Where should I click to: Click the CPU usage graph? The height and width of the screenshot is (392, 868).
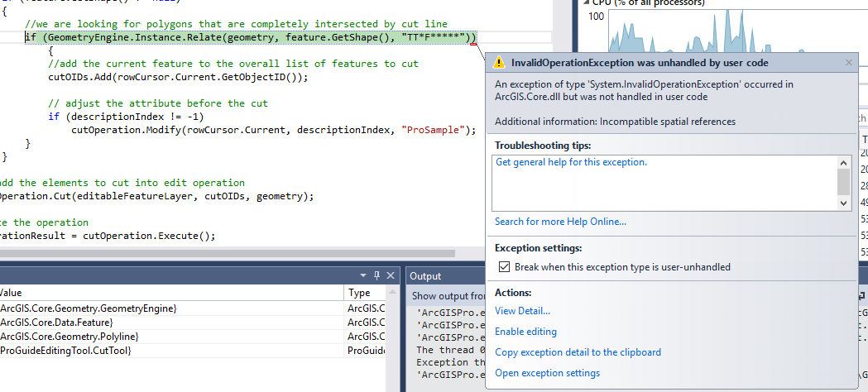click(736, 31)
